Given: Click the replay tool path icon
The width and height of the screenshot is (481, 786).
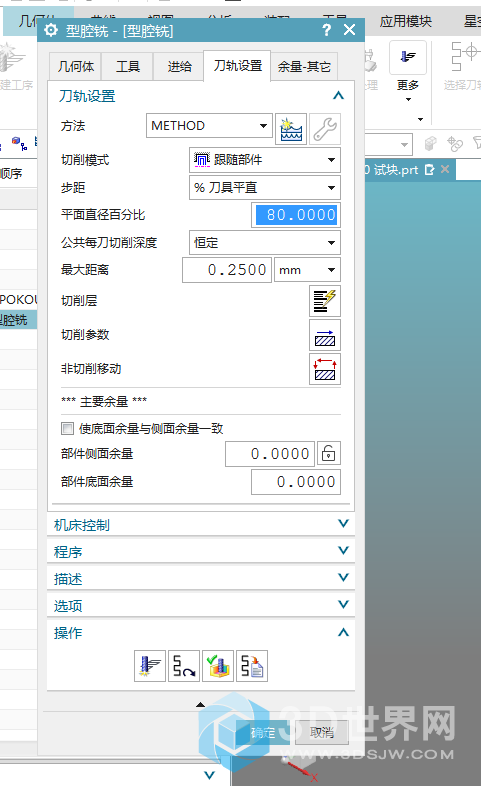Looking at the screenshot, I should tap(184, 666).
